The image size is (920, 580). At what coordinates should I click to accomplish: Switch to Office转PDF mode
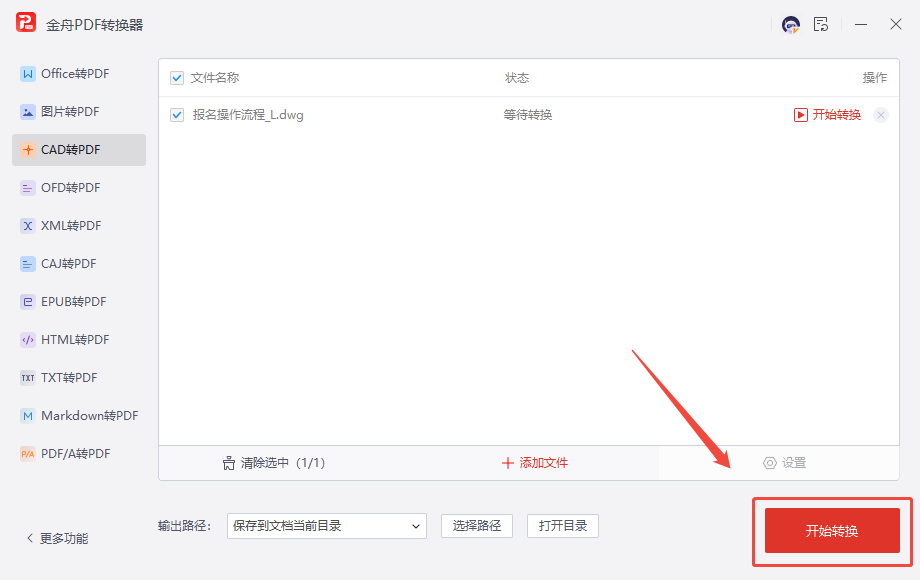(79, 74)
